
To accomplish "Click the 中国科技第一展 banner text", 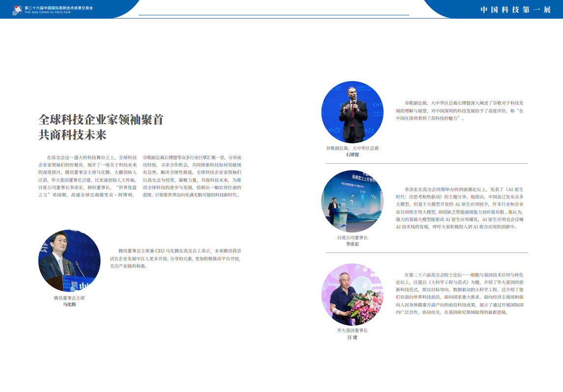I will tap(516, 10).
